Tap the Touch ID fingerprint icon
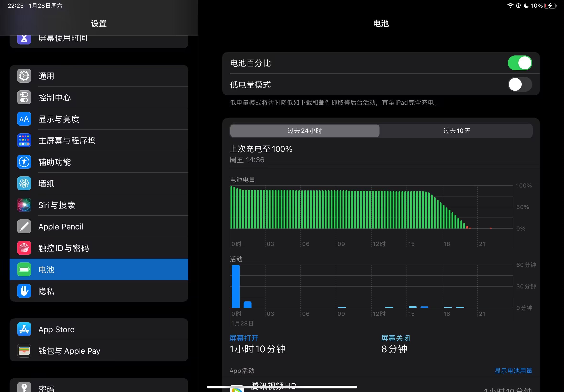 pos(24,248)
